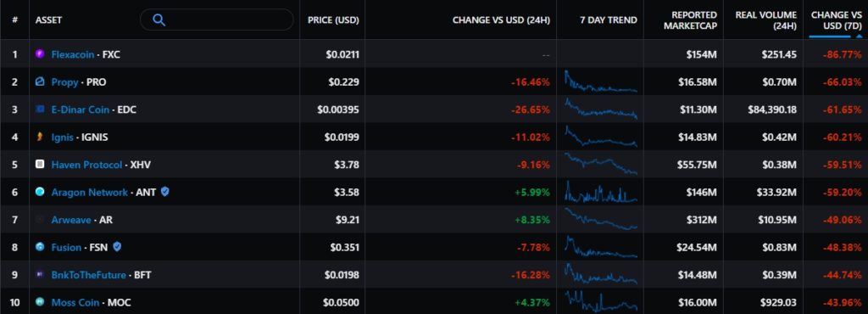
Task: Click Haven Protocol marketcap $55.75M
Action: pos(697,165)
